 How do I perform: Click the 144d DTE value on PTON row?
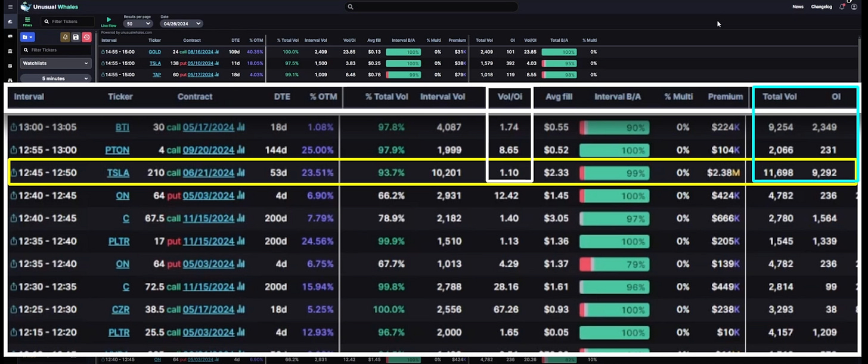(276, 150)
